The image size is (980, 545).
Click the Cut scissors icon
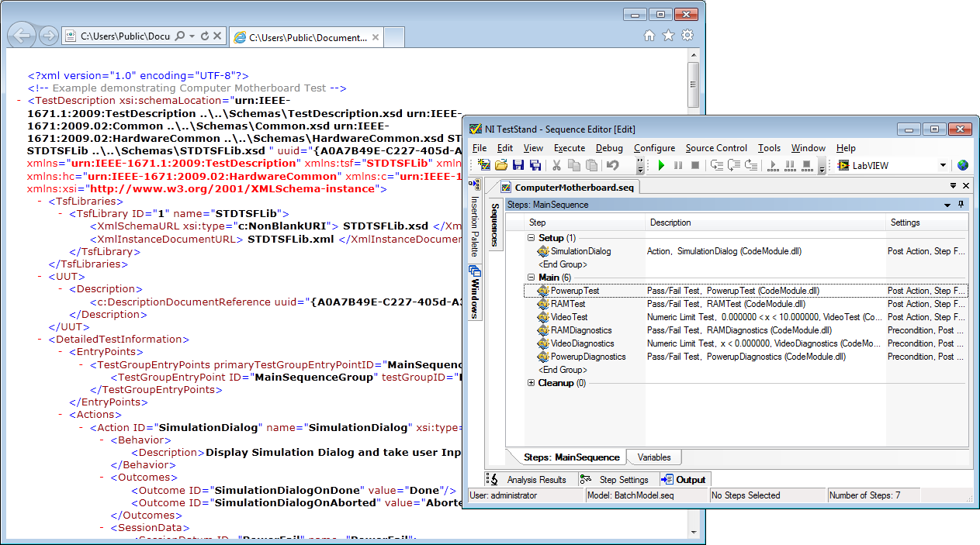click(556, 165)
